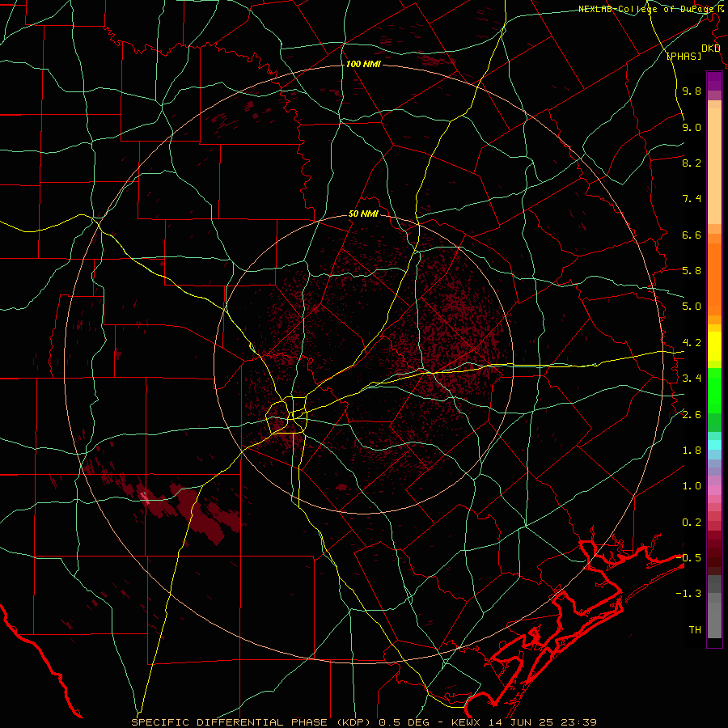
Task: Click the 4.2 value on color scale
Action: coord(692,343)
